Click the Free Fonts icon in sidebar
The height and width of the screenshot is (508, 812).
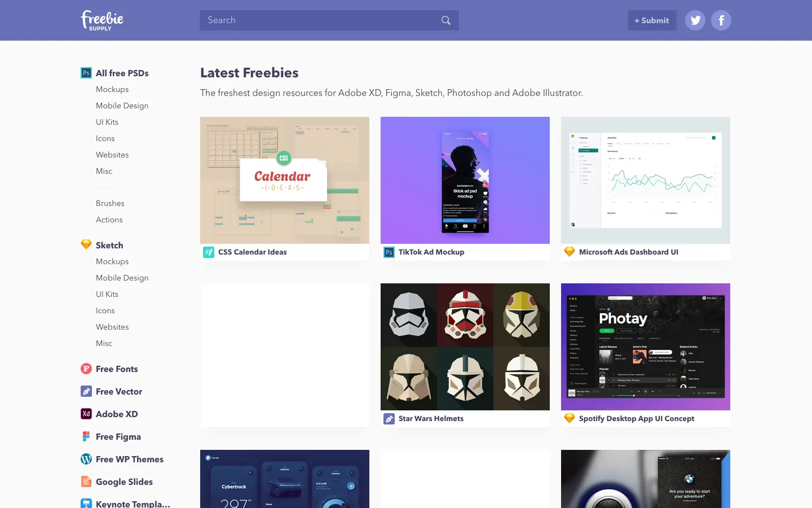pyautogui.click(x=86, y=369)
